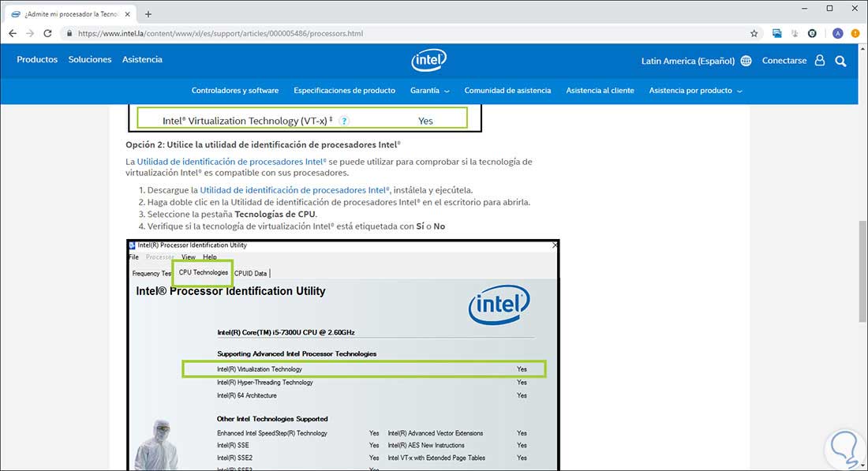Open the region globe icon
The height and width of the screenshot is (471, 868).
click(746, 61)
